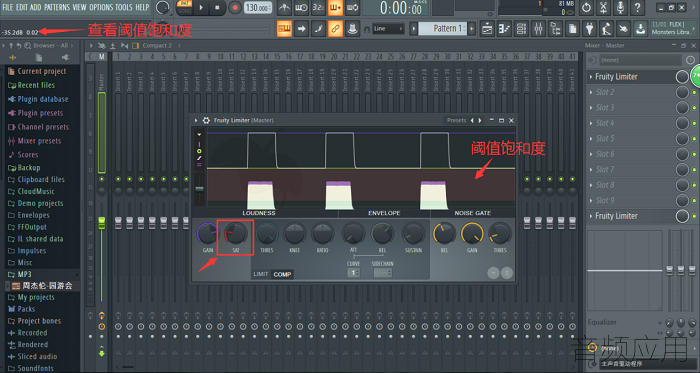Screen dimensions: 700x373
Task: Toggle the first Fruity Limiter slot on/off
Action: point(682,77)
